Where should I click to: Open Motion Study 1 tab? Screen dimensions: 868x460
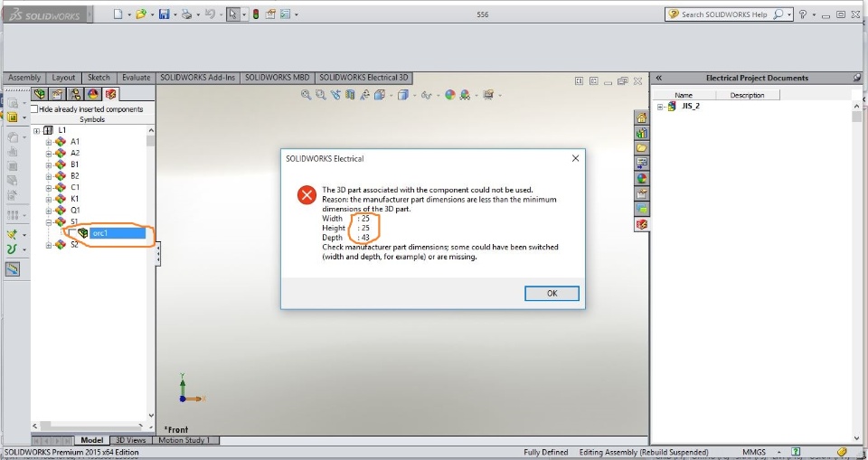(x=184, y=440)
